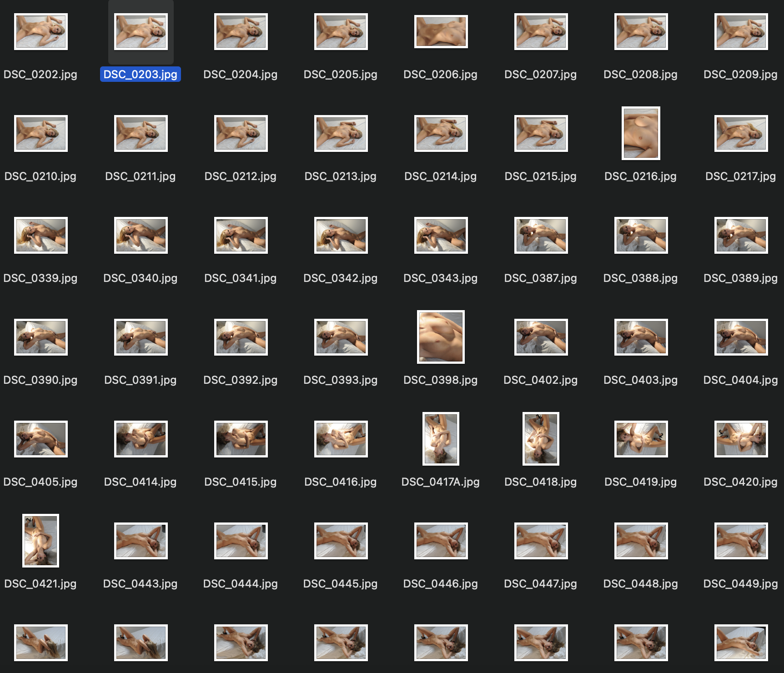Select the DSC_0417A.jpg thumbnail
The width and height of the screenshot is (784, 673).
coord(441,439)
